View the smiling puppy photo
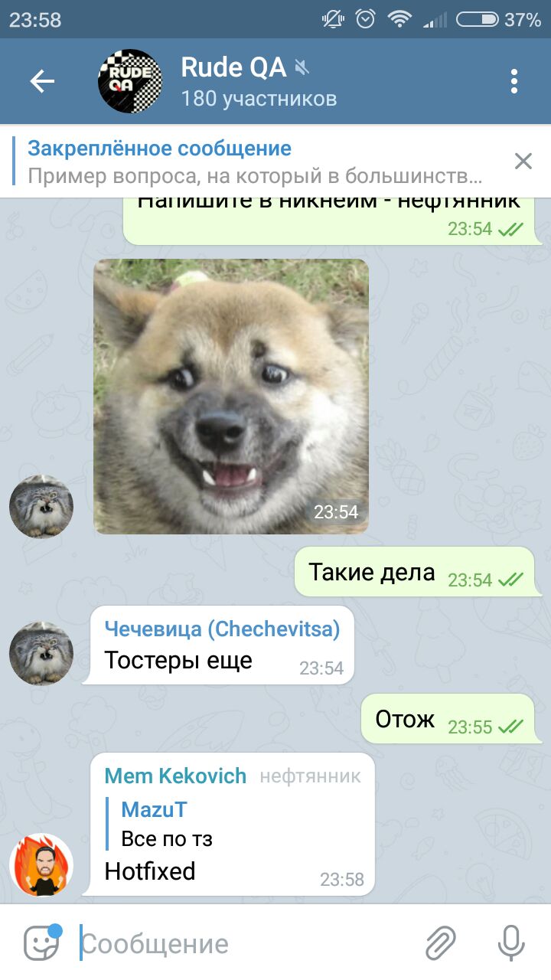The height and width of the screenshot is (980, 551). [x=231, y=396]
